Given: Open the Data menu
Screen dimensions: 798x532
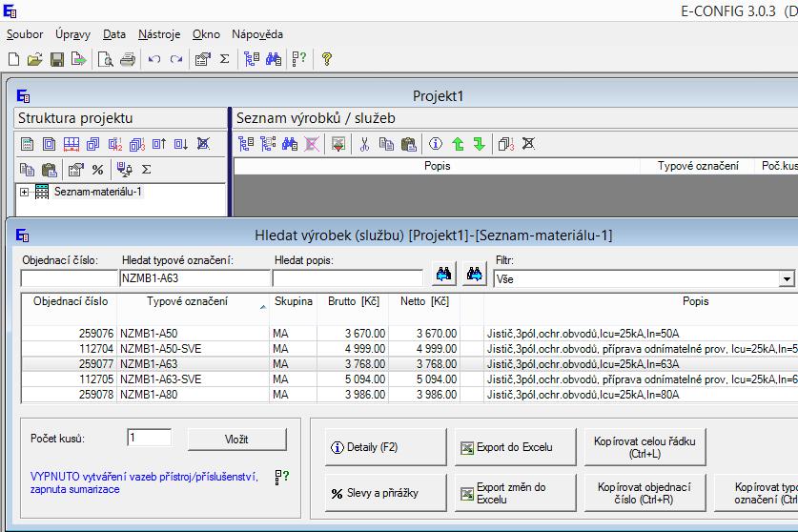Looking at the screenshot, I should (114, 34).
